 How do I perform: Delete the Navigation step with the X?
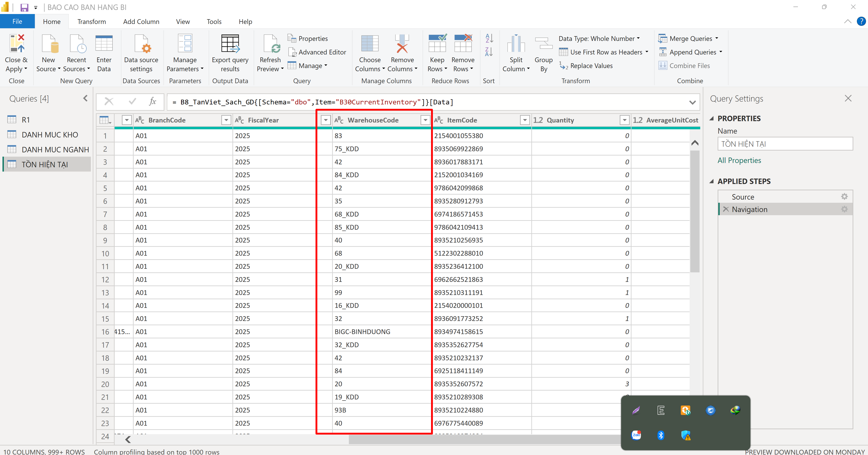coord(726,209)
